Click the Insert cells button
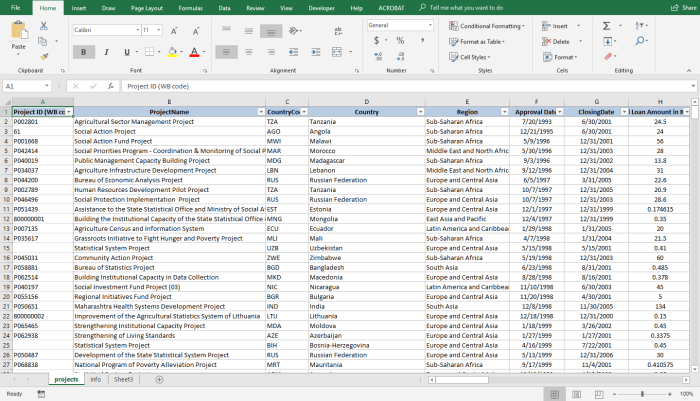Image resolution: width=700 pixels, height=401 pixels. click(x=555, y=26)
